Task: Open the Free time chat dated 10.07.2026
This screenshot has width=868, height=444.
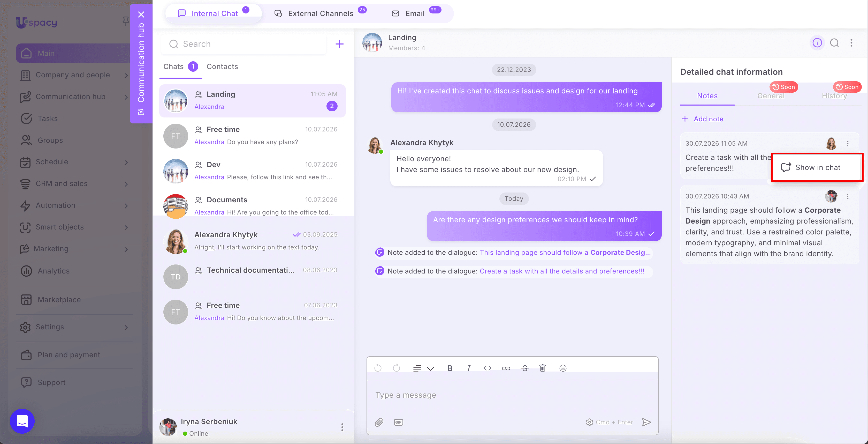Action: [252, 136]
